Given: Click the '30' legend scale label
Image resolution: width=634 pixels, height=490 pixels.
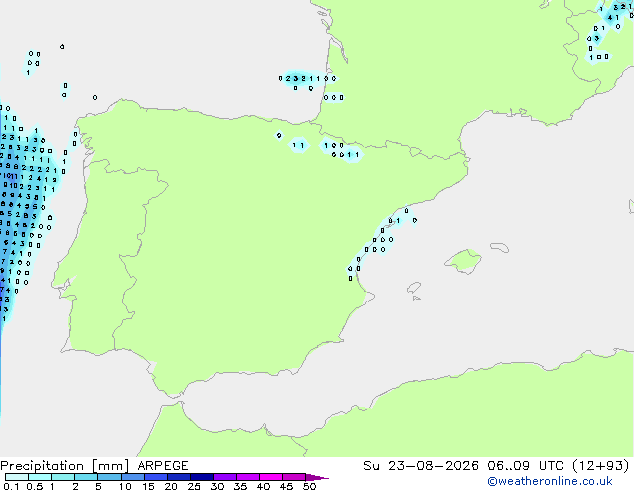Looking at the screenshot, I should [217, 486].
